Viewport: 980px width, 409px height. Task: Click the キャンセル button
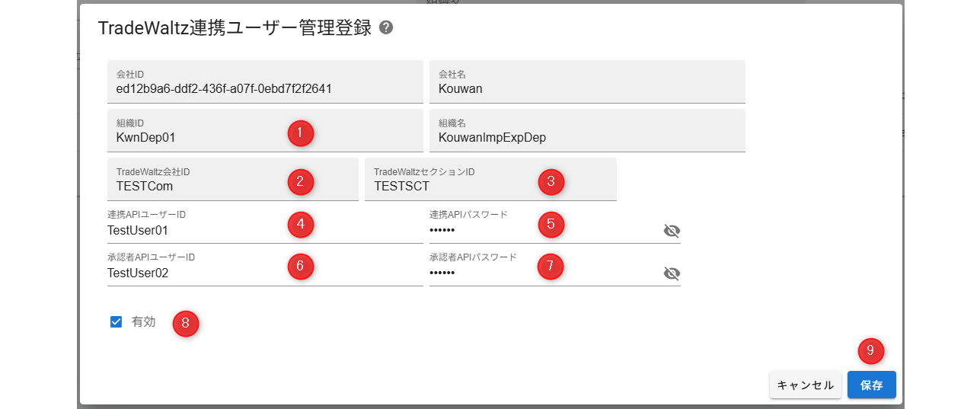[806, 385]
